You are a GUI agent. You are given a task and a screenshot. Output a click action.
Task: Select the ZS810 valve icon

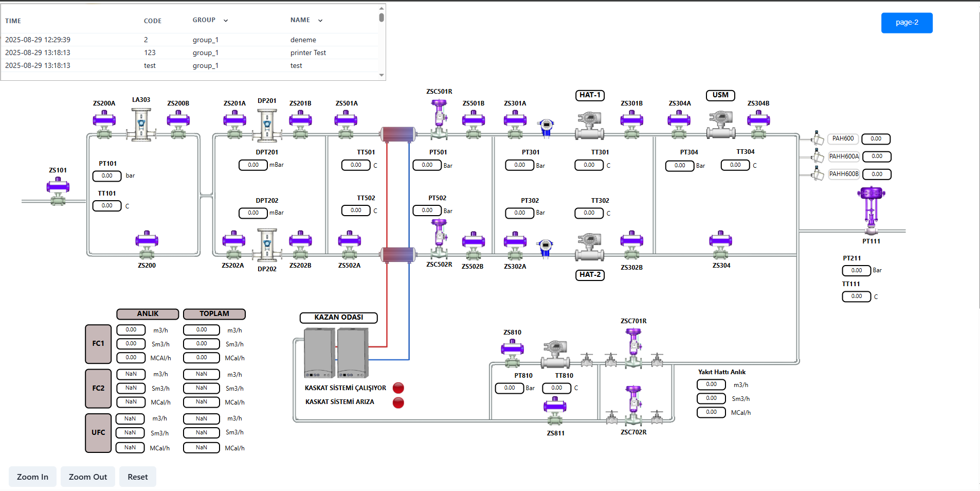point(512,349)
